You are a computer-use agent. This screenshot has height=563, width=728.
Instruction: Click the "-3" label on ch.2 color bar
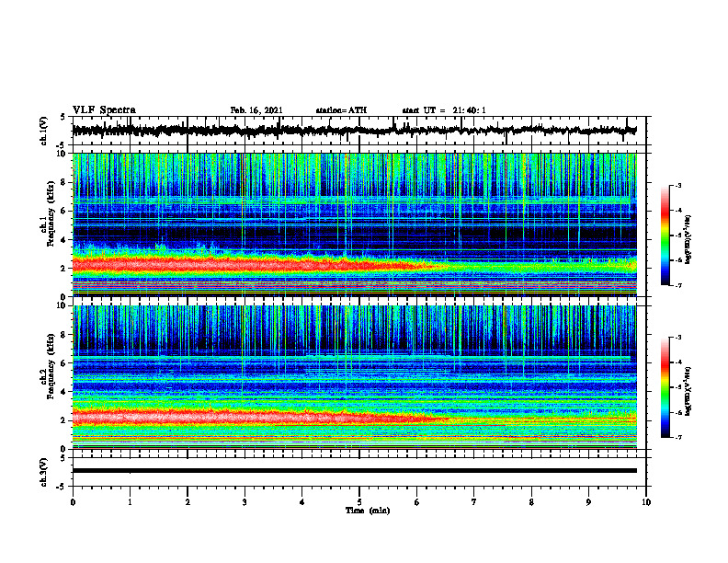[x=677, y=338]
